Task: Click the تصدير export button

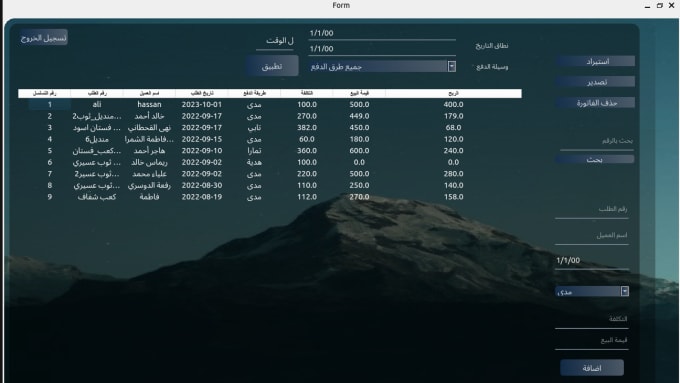Action: [x=595, y=82]
